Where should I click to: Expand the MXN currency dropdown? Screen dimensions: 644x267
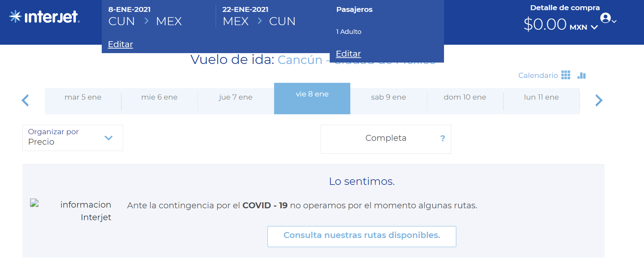[594, 27]
